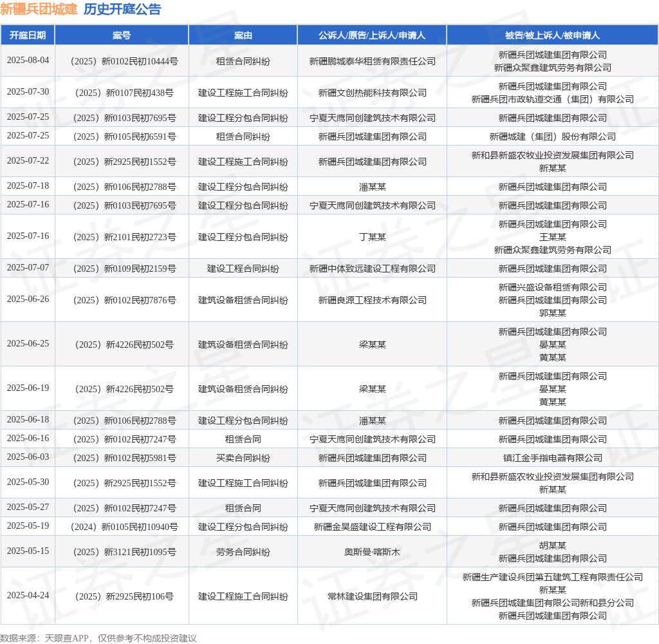Click defendant 新疆兵团市政轨道交通（集团）有限公司
Screen dimensions: 659x644
click(x=553, y=99)
